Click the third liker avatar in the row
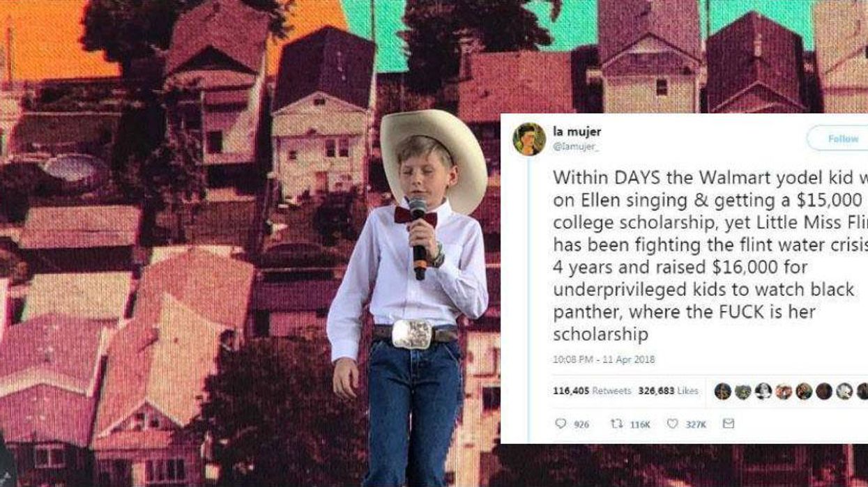868x487 pixels. [x=763, y=391]
